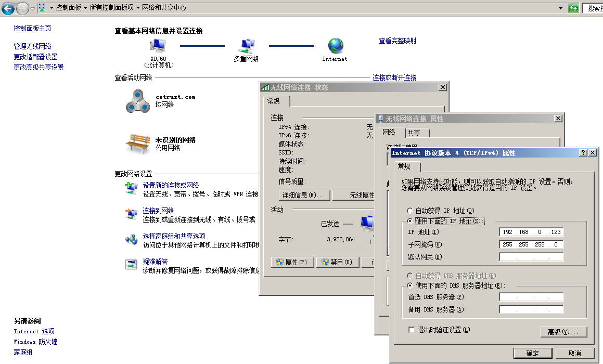The width and height of the screenshot is (603, 364).
Task: Click the cotrust.com domain network icon
Action: 138,101
